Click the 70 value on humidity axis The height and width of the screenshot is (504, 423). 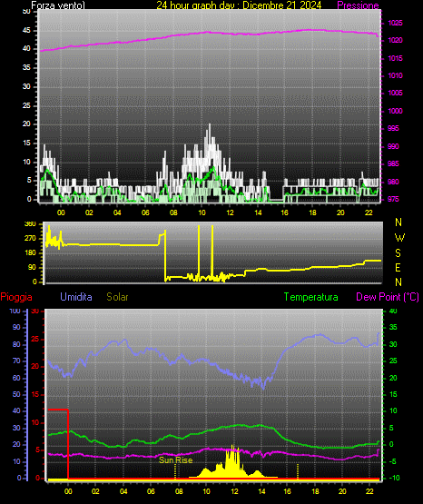point(16,361)
